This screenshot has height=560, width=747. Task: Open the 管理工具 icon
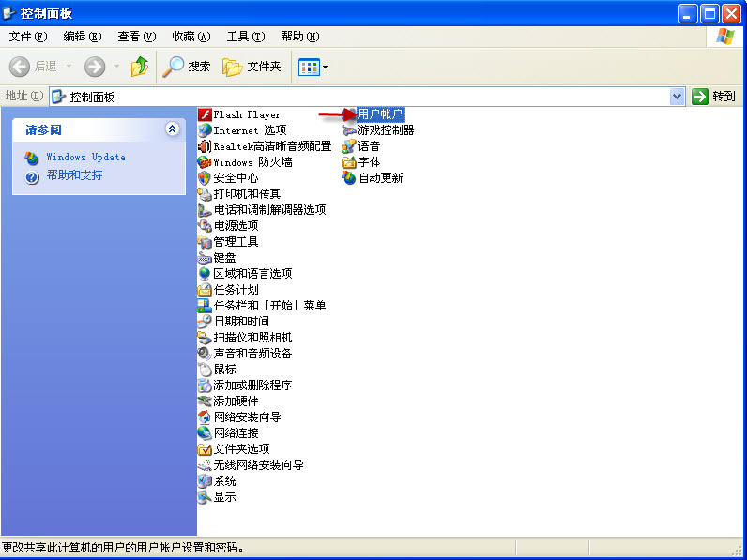pos(205,242)
